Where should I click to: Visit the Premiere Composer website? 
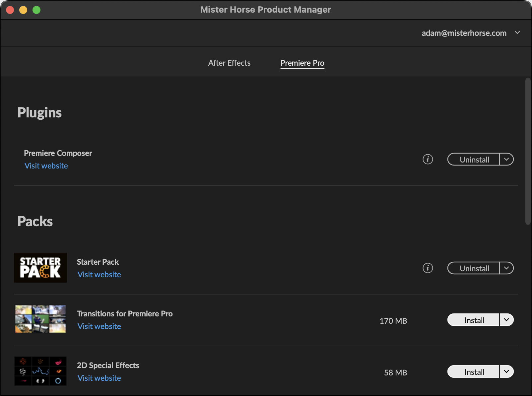click(46, 165)
